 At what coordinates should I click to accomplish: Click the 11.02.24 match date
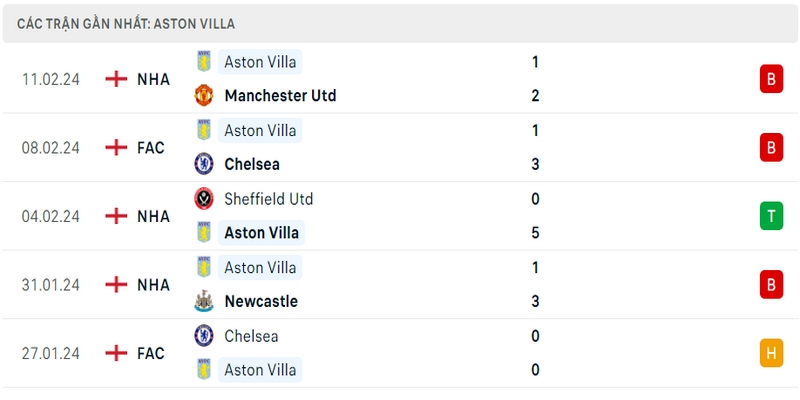[x=51, y=79]
